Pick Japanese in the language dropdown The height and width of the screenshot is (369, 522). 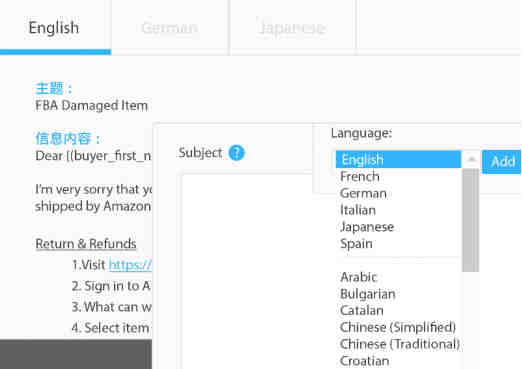(x=398, y=227)
